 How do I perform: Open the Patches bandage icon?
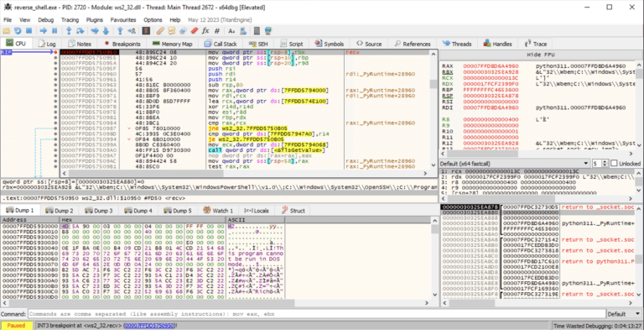coord(160,31)
